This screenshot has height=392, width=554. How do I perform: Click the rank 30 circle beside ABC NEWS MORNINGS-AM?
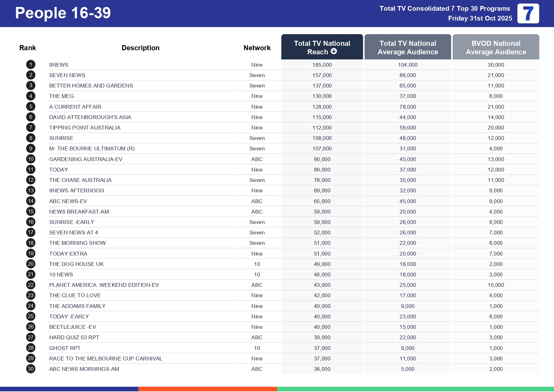[31, 369]
